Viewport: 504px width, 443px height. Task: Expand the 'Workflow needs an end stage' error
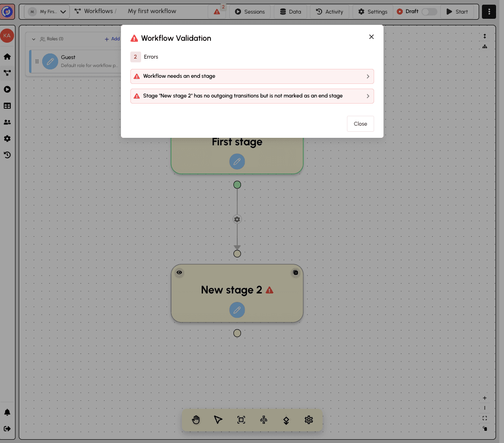point(252,76)
